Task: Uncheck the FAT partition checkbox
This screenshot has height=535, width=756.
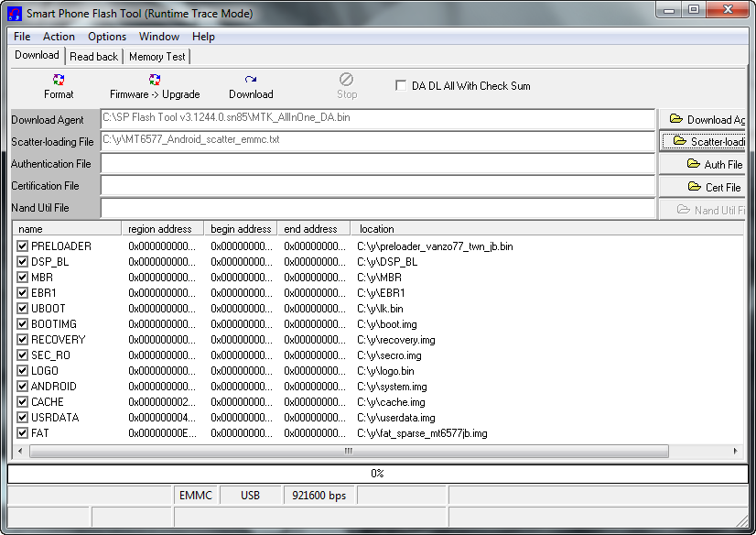Action: point(22,432)
